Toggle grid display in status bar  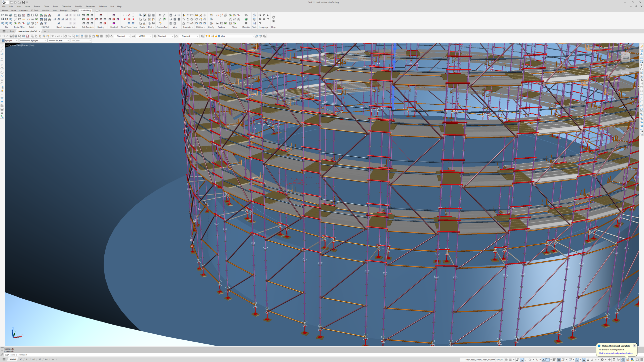pyautogui.click(x=506, y=359)
